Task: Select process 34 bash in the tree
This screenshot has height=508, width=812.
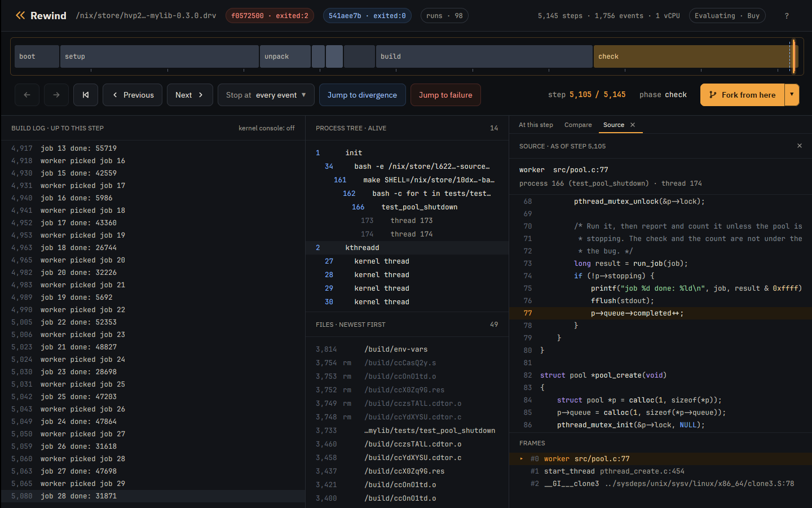Action: tap(407, 167)
